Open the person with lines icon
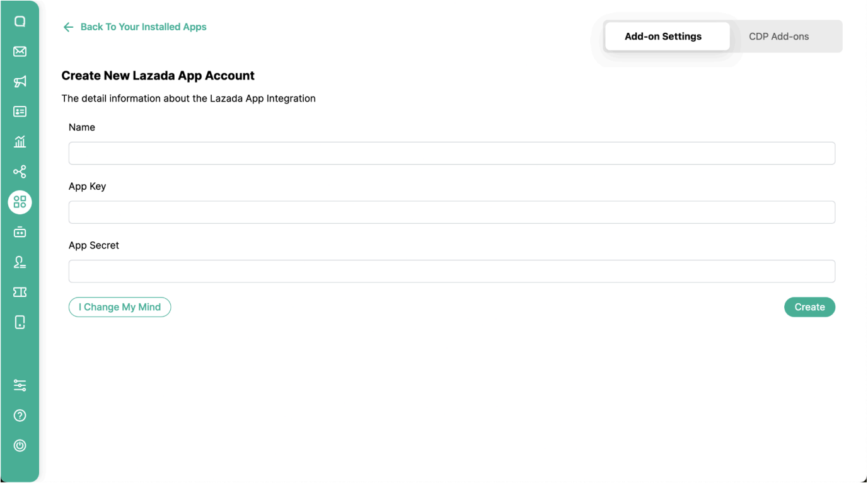 (x=20, y=262)
